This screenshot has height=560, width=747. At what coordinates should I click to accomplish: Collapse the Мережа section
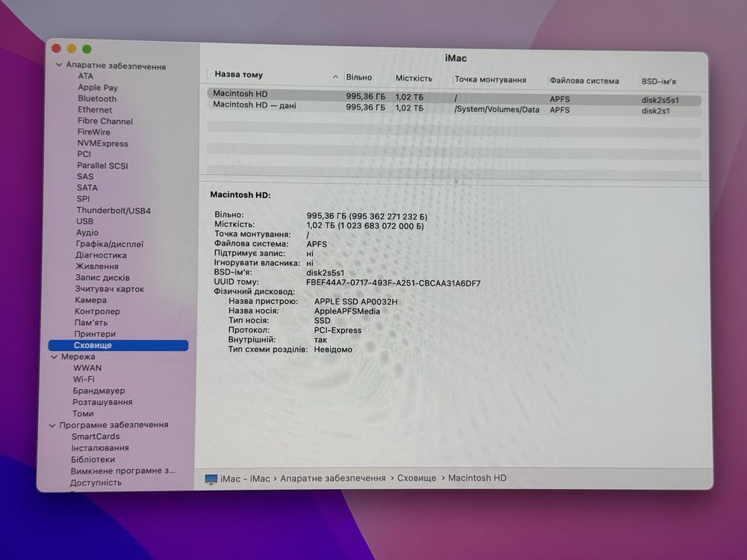[x=55, y=357]
